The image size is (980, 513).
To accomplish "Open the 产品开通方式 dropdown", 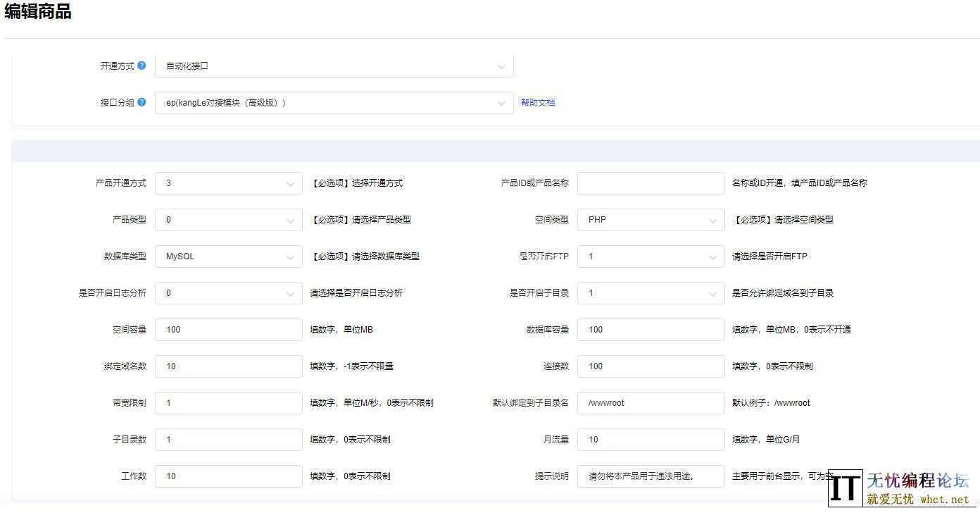I will (x=228, y=183).
